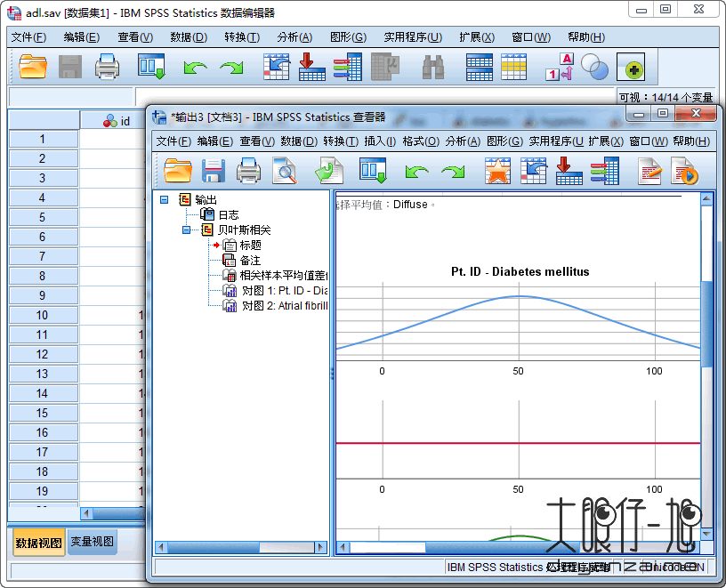The image size is (726, 588).
Task: Open file icon in Data Editor toolbar
Action: pyautogui.click(x=32, y=67)
